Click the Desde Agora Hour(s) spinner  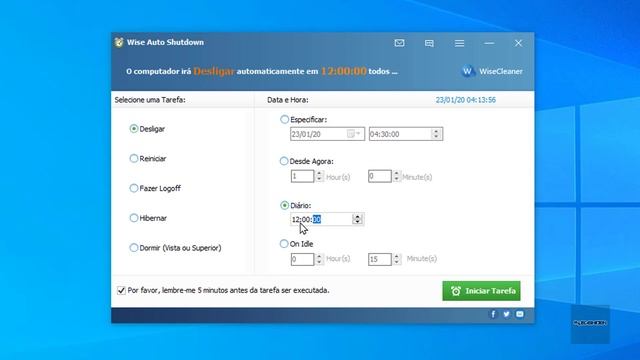point(320,176)
